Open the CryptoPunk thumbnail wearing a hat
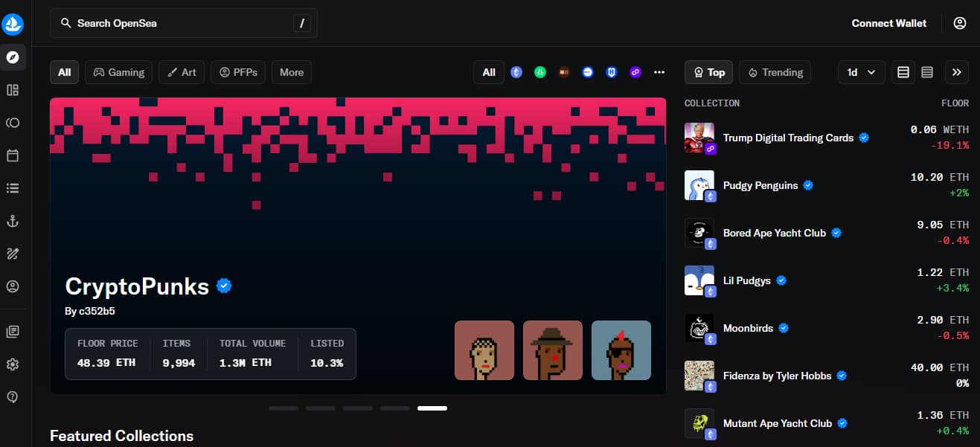980x447 pixels. 553,350
